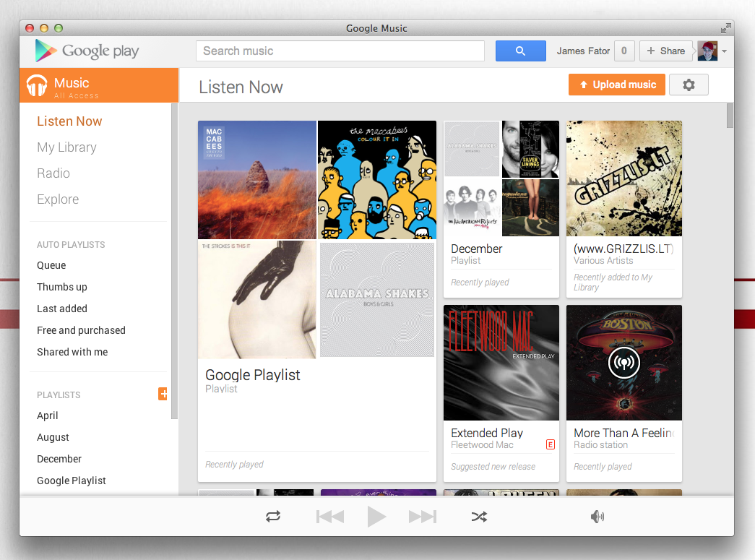The height and width of the screenshot is (560, 755).
Task: Click the Google Play logo
Action: click(87, 51)
